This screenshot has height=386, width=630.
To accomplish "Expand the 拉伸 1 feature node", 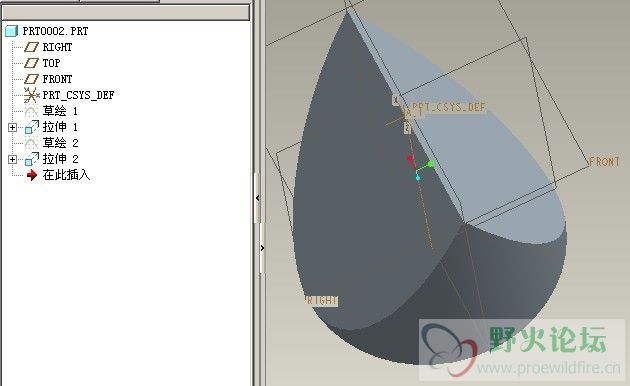I will point(12,127).
